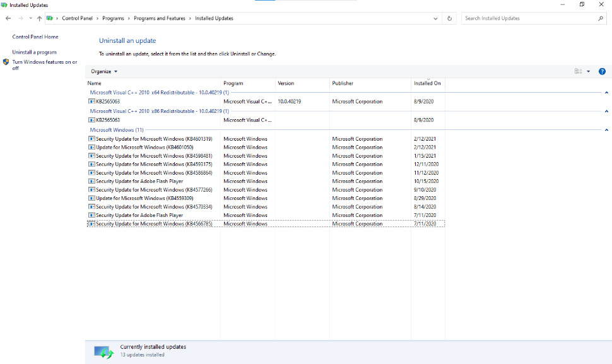Click the change view icon
Viewport: 612px width, 364px height.
[579, 71]
